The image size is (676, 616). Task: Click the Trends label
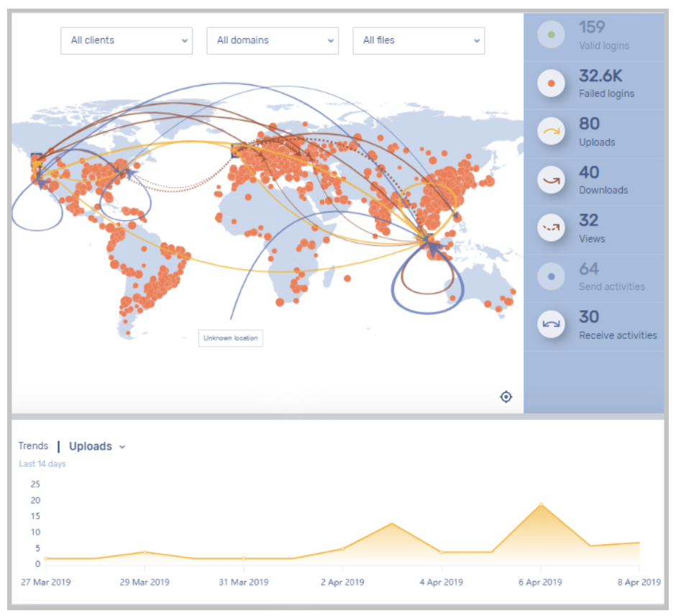tap(33, 446)
